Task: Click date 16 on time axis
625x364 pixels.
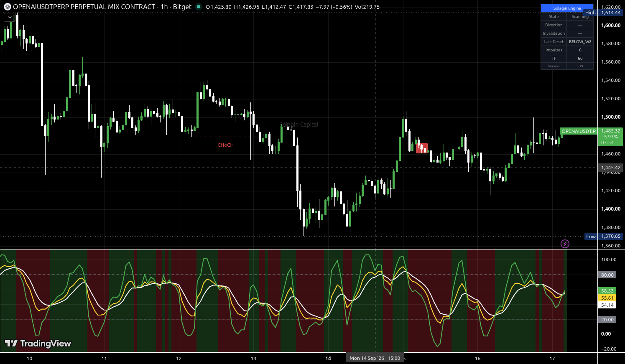Action: pos(478,359)
